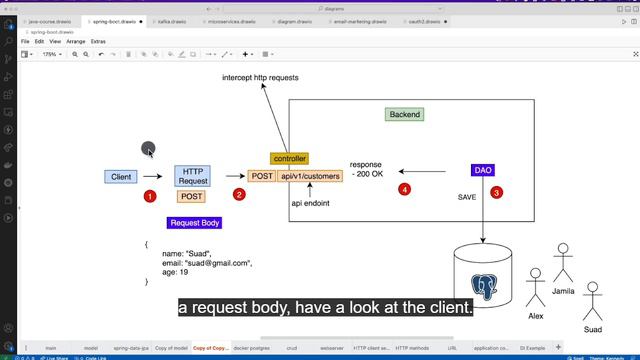The image size is (640, 360).
Task: Click the fill color bucket icon
Action: click(x=170, y=54)
